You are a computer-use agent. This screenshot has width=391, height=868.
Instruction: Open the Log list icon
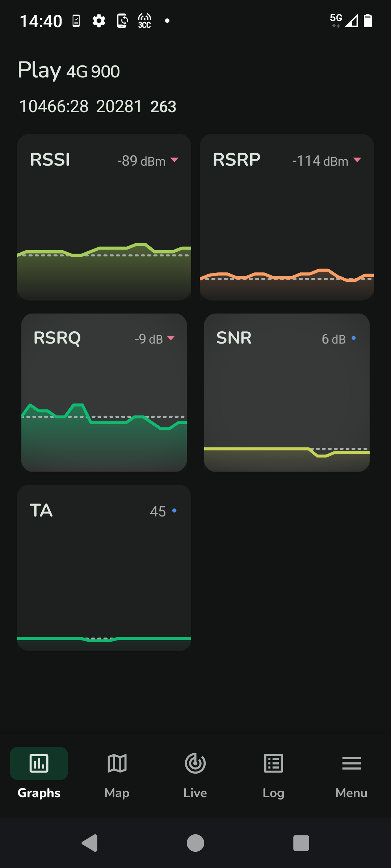(x=273, y=763)
